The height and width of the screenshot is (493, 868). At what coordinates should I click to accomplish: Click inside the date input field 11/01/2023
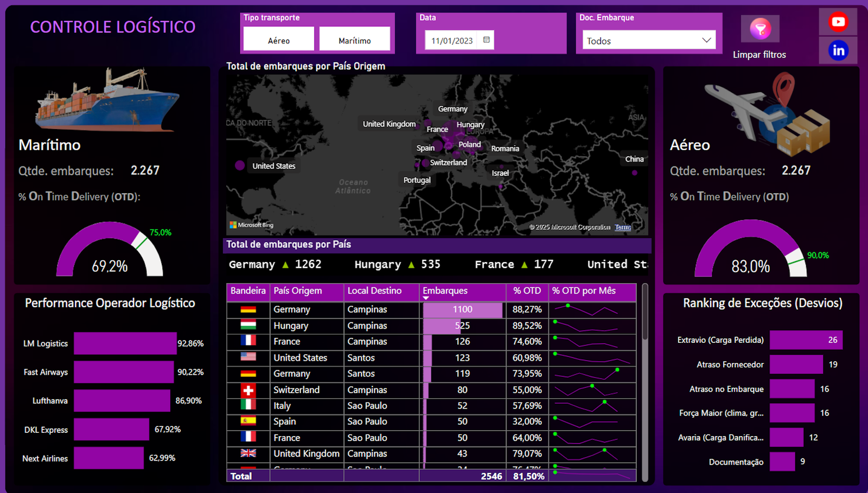[453, 40]
